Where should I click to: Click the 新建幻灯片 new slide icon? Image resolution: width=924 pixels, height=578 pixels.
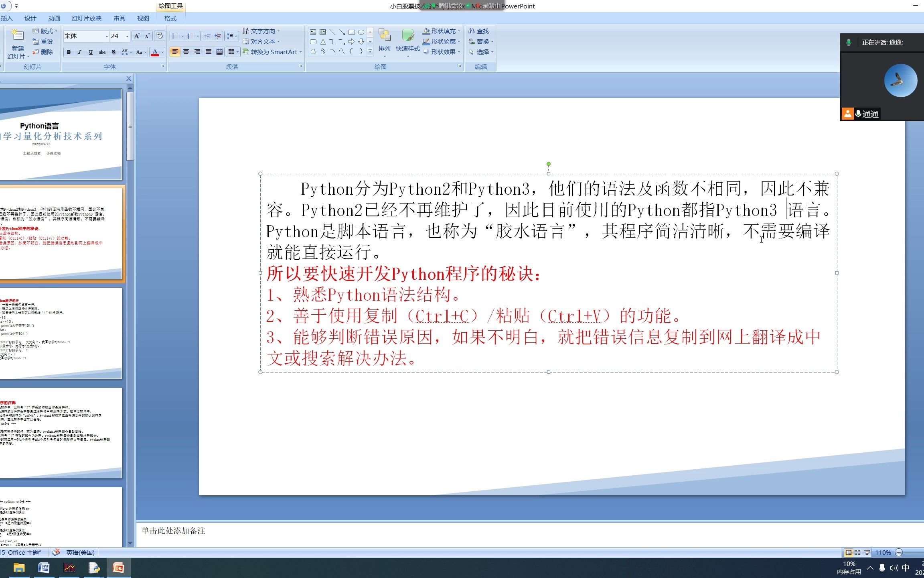[18, 35]
